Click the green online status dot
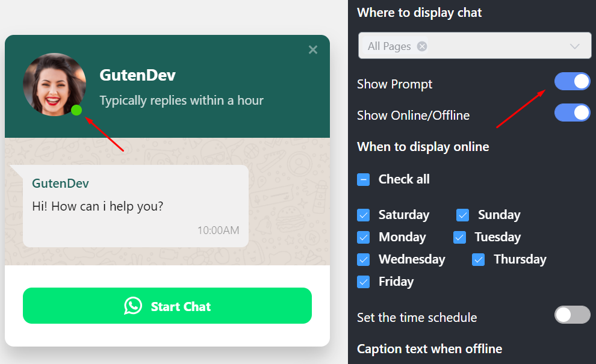The image size is (596, 364). 76,110
